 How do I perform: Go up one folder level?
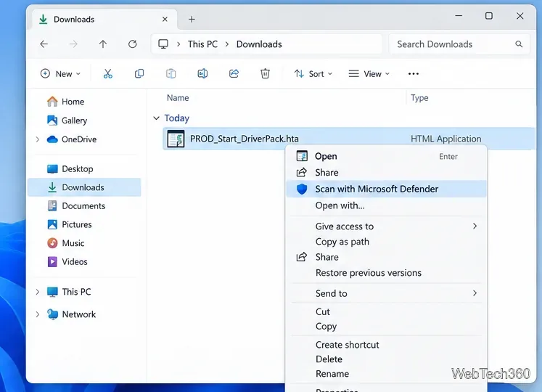point(102,44)
